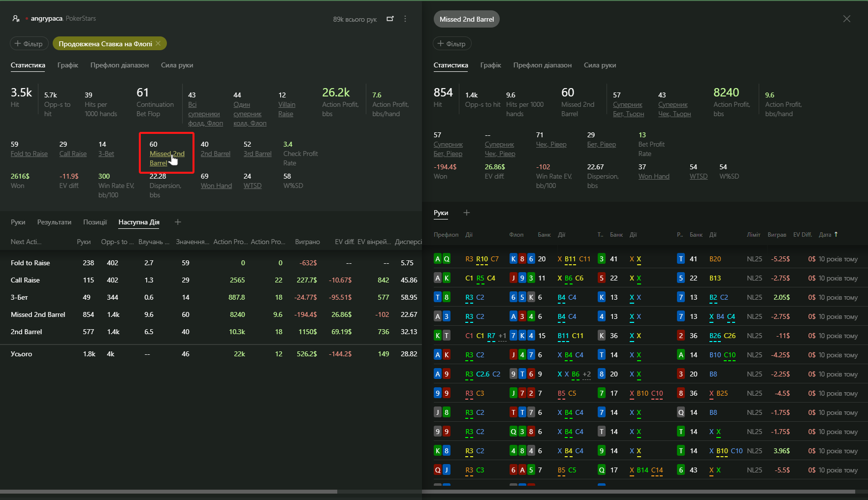This screenshot has width=868, height=500.
Task: Open Один суперник колл, Флоп link
Action: click(250, 114)
